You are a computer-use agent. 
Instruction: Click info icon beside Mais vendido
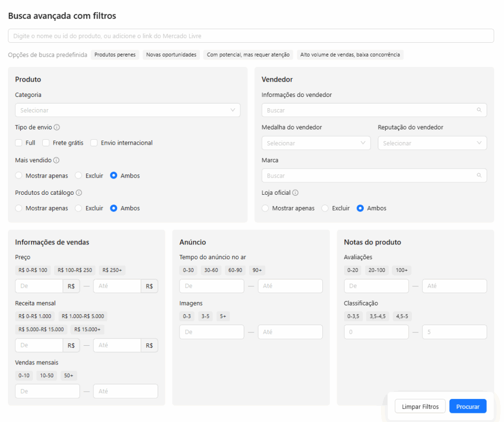tap(56, 160)
